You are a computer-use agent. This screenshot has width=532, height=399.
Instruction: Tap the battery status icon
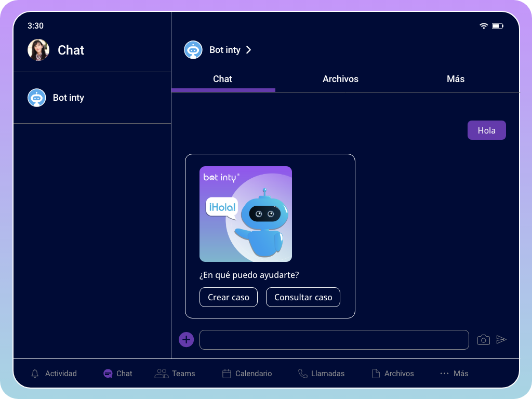point(498,26)
